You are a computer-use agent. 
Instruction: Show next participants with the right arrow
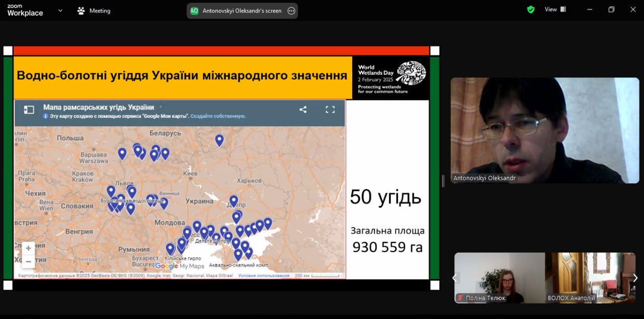click(x=635, y=278)
